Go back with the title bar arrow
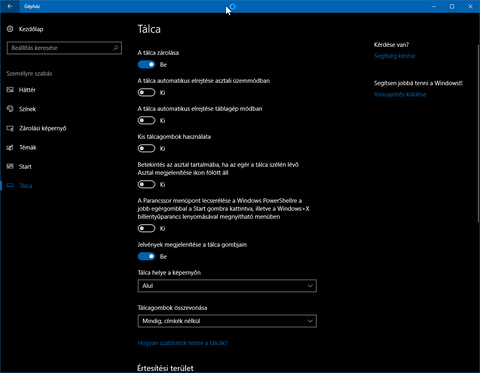The width and height of the screenshot is (480, 373). [10, 6]
